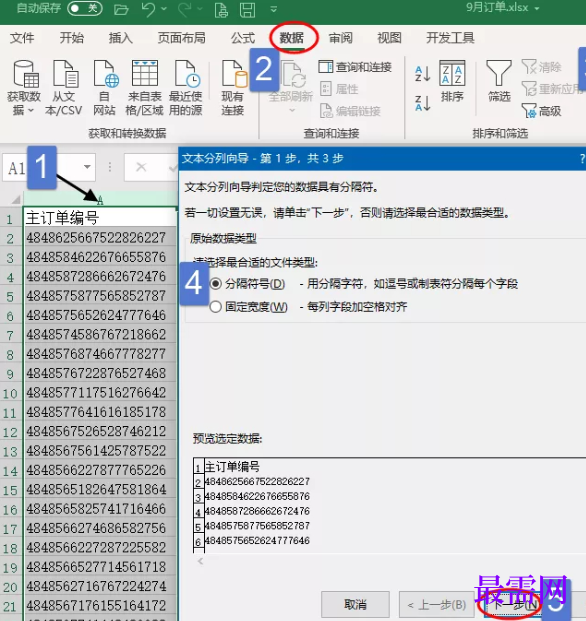Click cell A1 containing 主订单编号

tap(100, 217)
